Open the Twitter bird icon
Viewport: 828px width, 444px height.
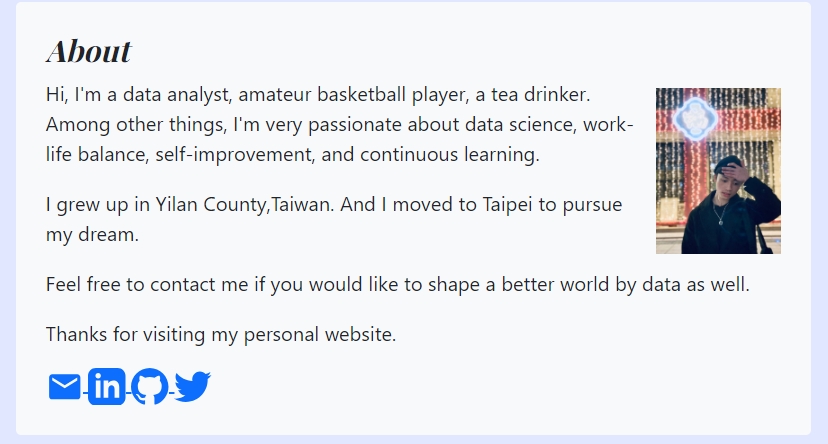tap(192, 386)
